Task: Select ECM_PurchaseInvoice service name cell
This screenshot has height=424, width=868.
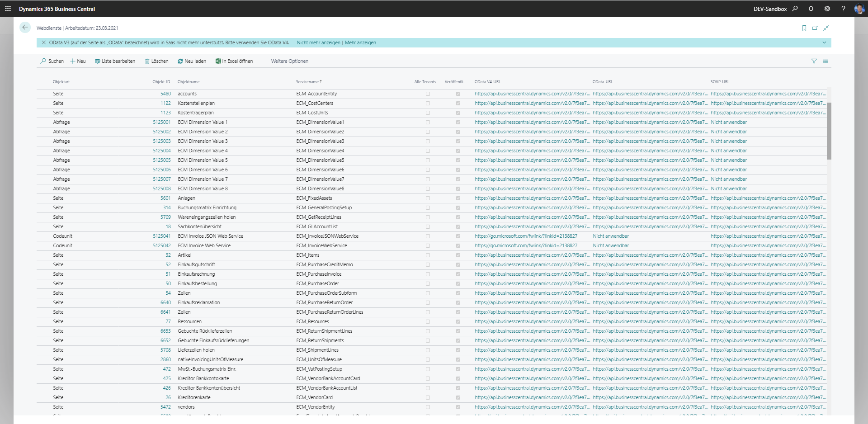Action: point(319,274)
